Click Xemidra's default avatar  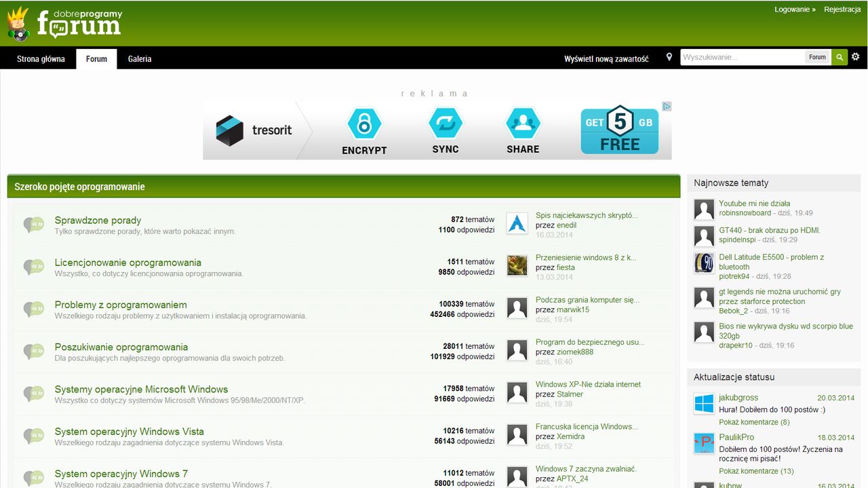[517, 434]
